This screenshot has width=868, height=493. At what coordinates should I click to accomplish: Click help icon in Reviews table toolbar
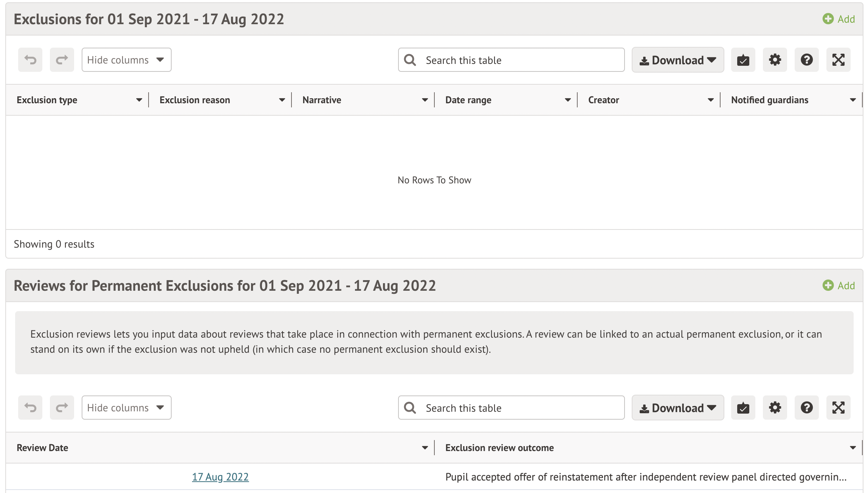point(806,408)
